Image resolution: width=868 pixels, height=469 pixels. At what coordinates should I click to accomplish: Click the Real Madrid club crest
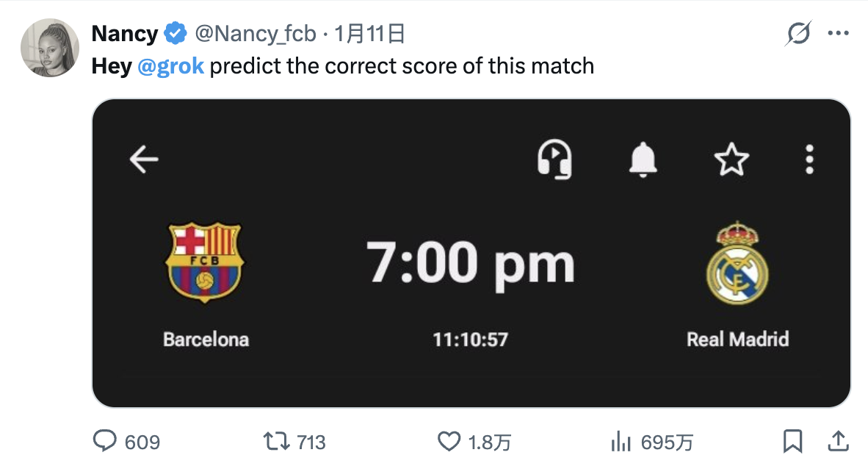click(x=737, y=263)
